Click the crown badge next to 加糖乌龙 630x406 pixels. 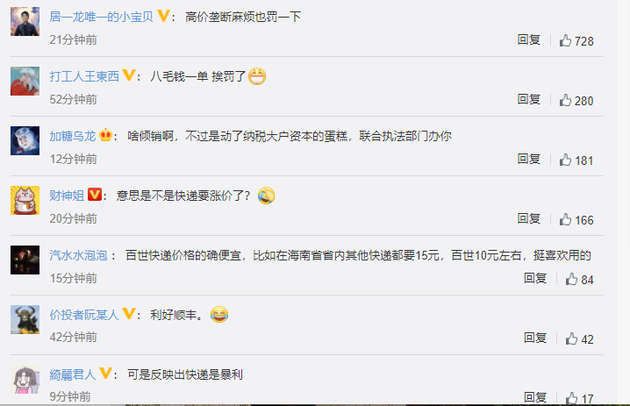pos(106,135)
